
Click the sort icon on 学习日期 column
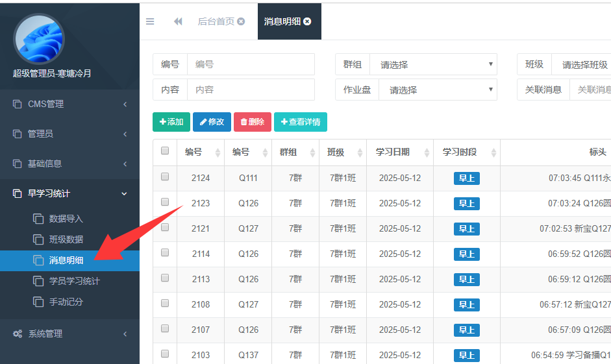[427, 153]
